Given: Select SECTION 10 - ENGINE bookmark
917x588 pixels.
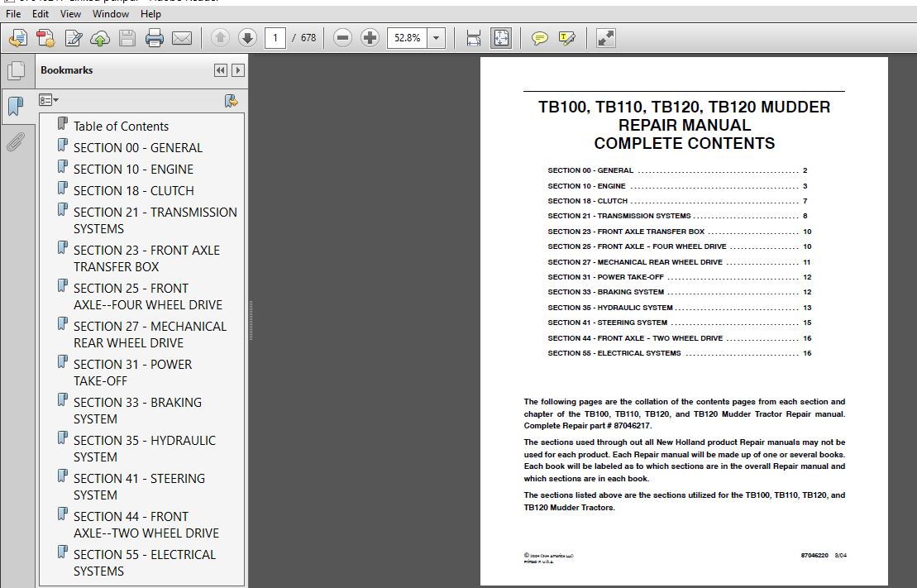Looking at the screenshot, I should click(133, 170).
